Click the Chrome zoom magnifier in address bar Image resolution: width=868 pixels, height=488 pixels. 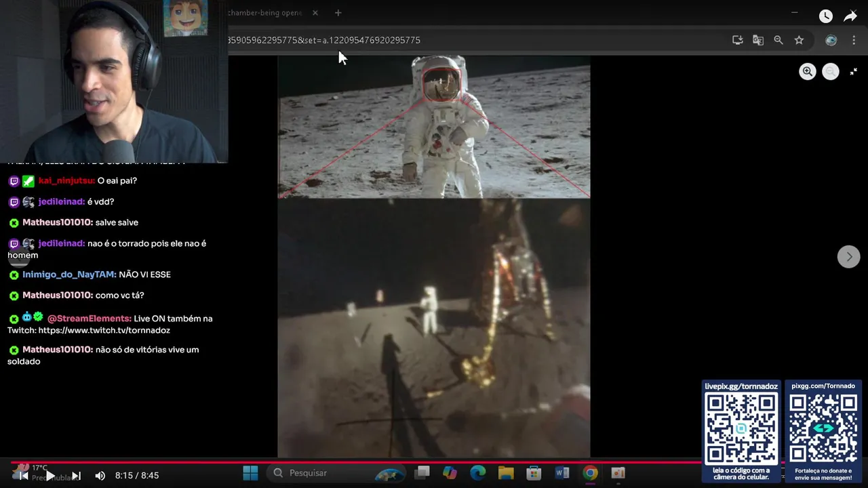pyautogui.click(x=778, y=40)
